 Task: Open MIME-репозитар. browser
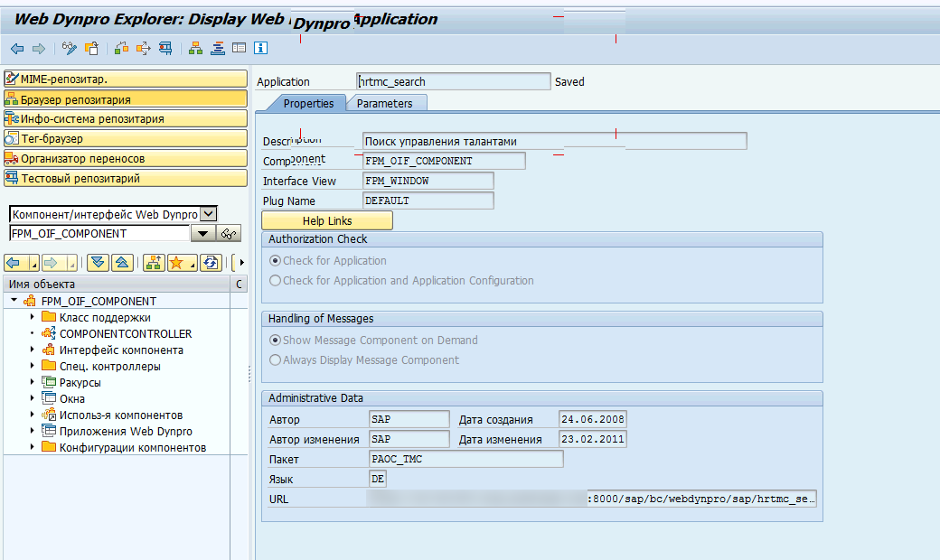coord(126,79)
